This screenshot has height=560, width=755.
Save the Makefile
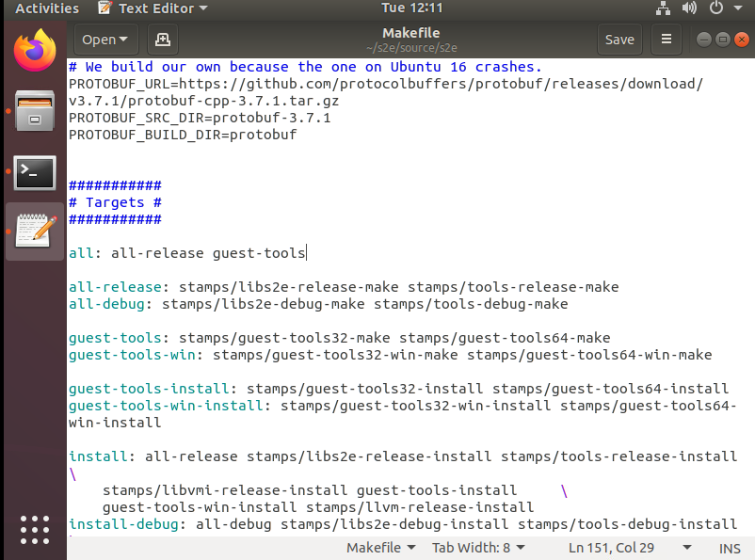(619, 40)
